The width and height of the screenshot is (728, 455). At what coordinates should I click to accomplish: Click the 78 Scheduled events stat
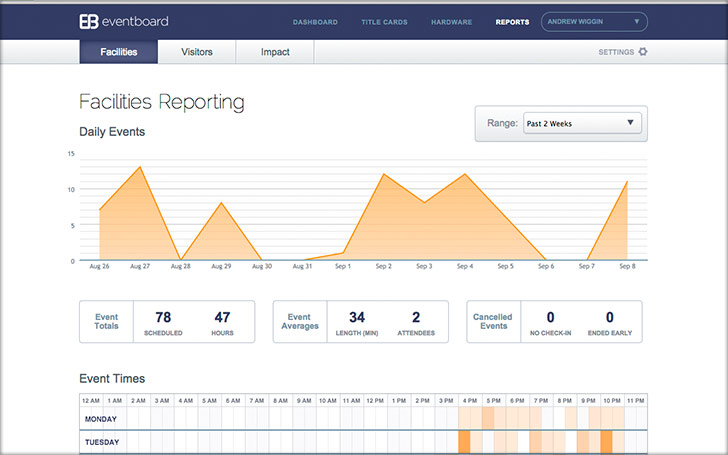[163, 322]
